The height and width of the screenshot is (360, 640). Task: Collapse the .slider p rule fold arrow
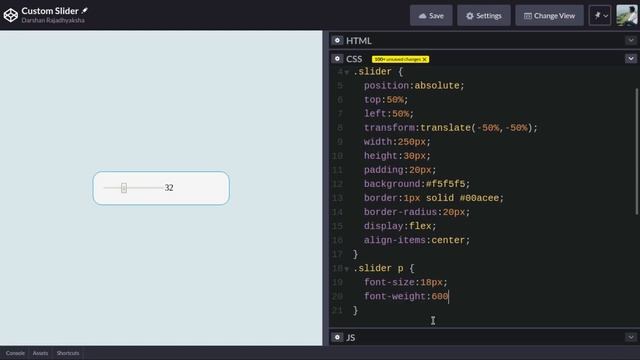pyautogui.click(x=347, y=269)
